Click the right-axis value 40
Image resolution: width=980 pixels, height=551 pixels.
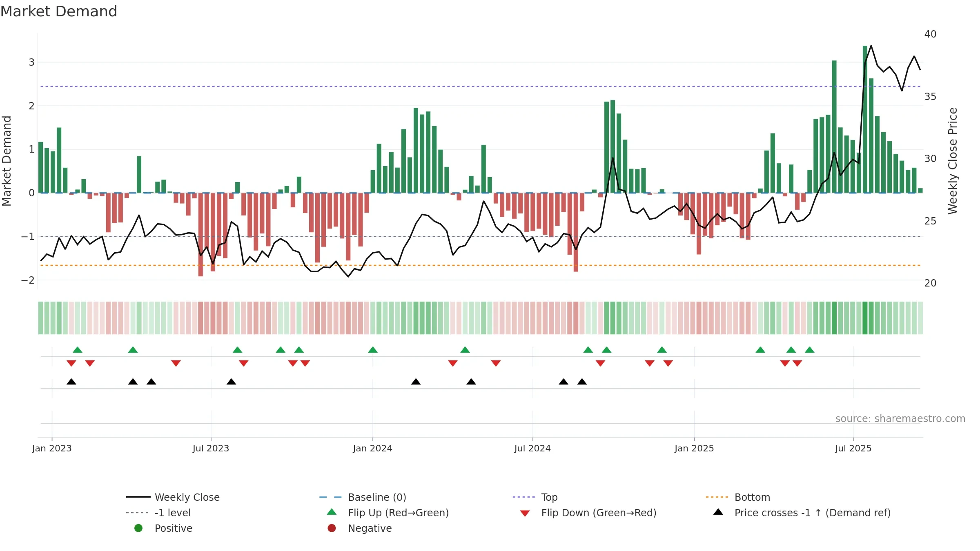point(930,34)
